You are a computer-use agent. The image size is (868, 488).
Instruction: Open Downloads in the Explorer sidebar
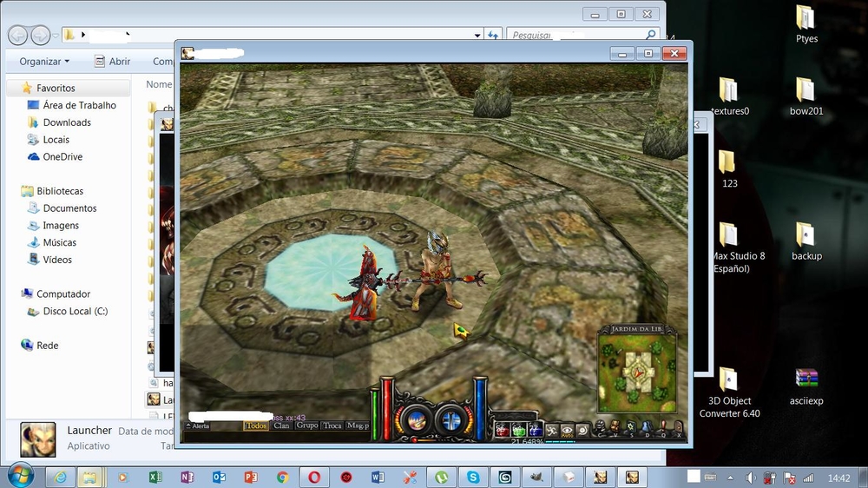67,122
